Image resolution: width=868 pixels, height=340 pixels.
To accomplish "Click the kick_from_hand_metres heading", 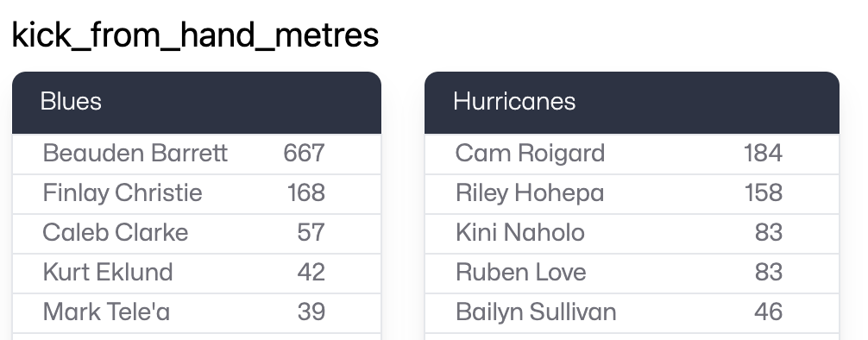I will 195,35.
